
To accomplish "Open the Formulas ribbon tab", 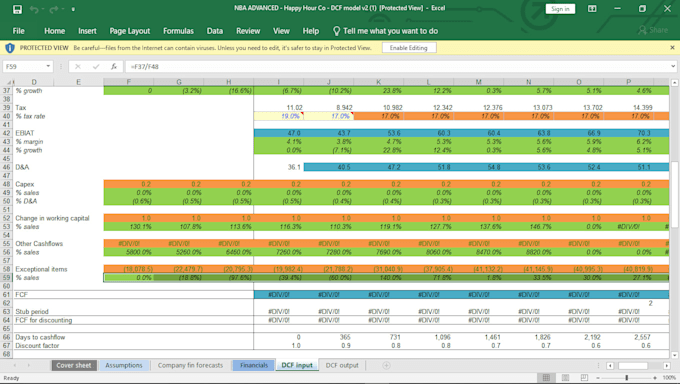I will pos(178,31).
